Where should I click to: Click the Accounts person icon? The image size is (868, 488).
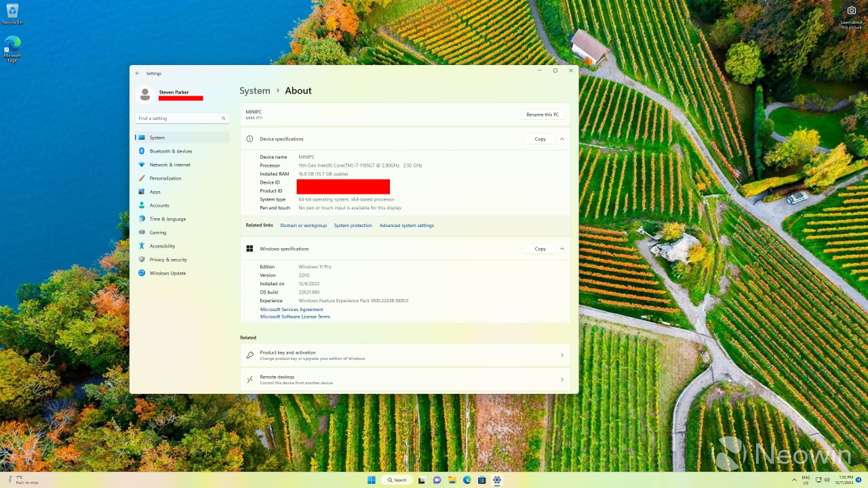click(142, 205)
